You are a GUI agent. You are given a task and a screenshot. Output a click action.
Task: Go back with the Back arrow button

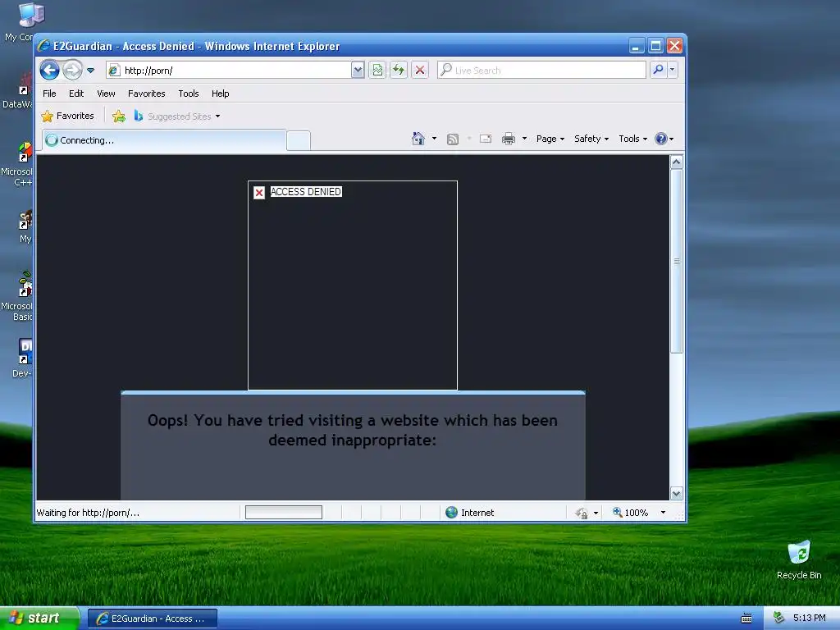click(50, 70)
